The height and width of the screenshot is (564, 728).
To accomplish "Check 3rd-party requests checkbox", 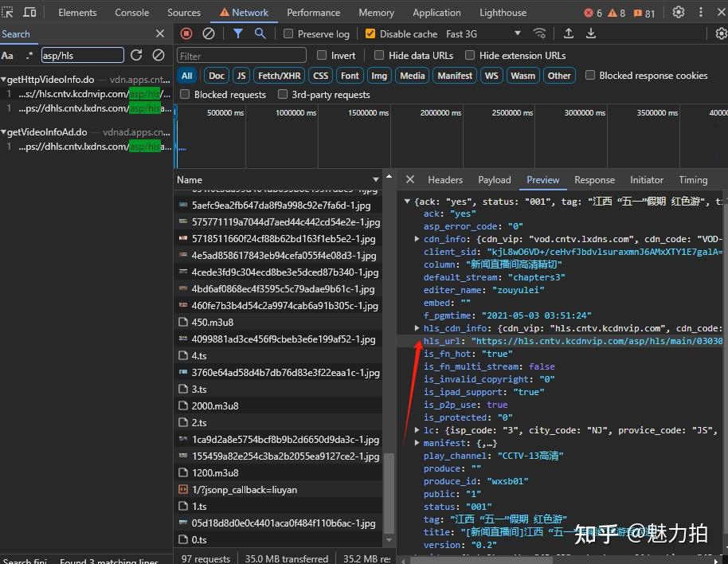I will click(282, 94).
